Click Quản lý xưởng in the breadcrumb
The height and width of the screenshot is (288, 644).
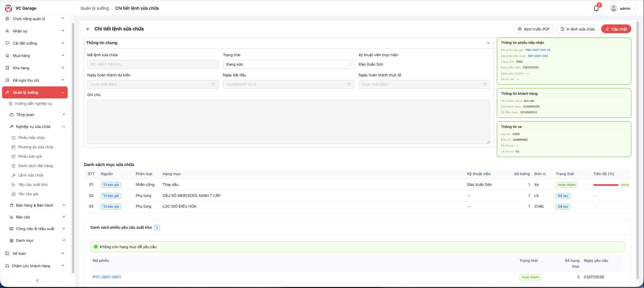[95, 8]
